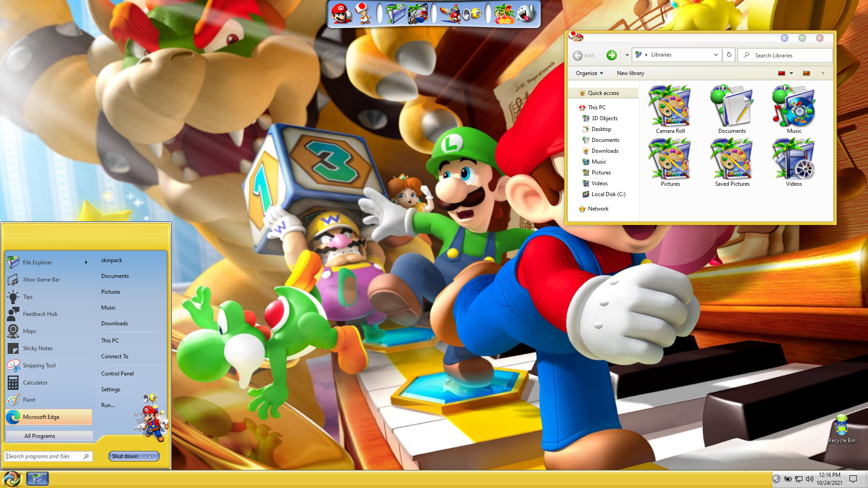Open Snipping Tool from Start menu
868x488 pixels.
coord(39,366)
